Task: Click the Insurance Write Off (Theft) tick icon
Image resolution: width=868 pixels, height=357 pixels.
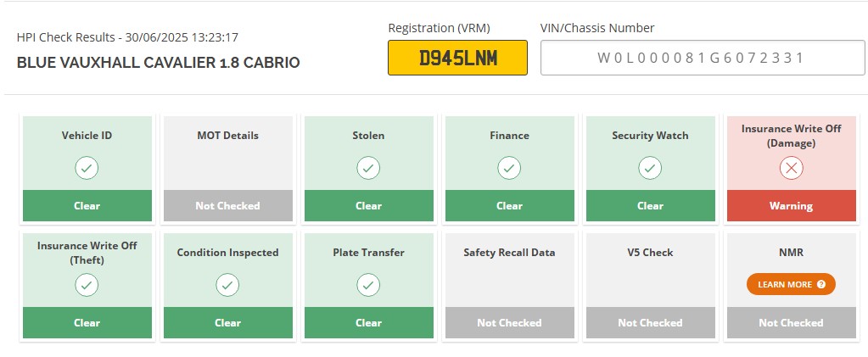Action: point(87,285)
